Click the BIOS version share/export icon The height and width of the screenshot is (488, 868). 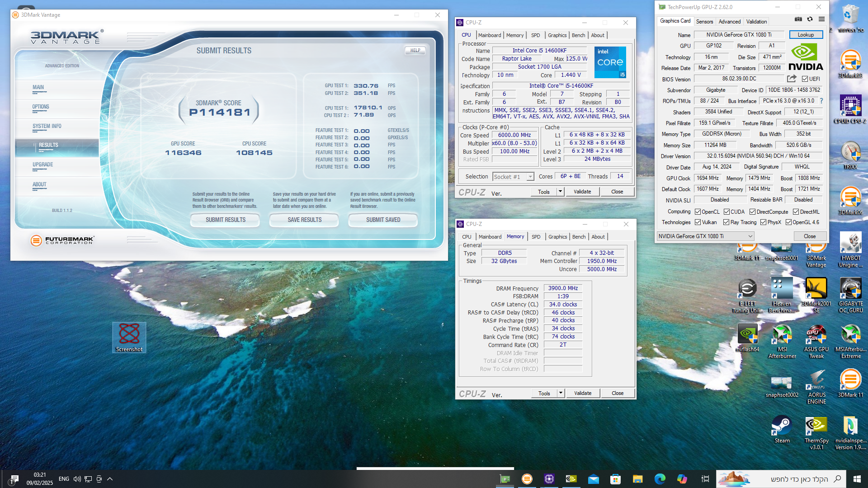[x=792, y=79]
